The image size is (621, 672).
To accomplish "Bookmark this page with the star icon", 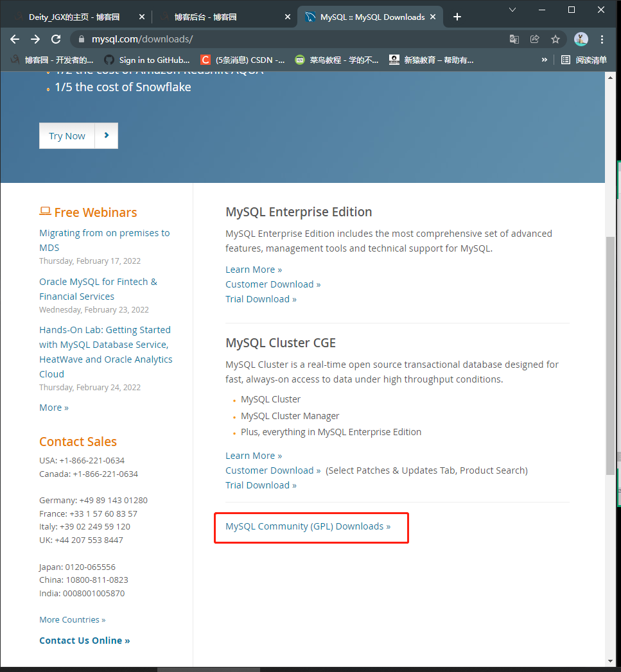I will tap(555, 39).
